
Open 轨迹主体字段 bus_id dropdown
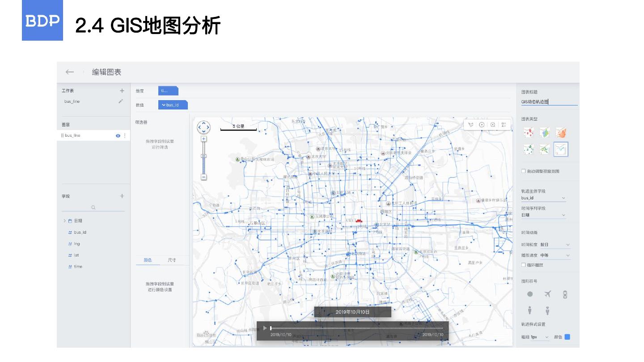pyautogui.click(x=543, y=198)
